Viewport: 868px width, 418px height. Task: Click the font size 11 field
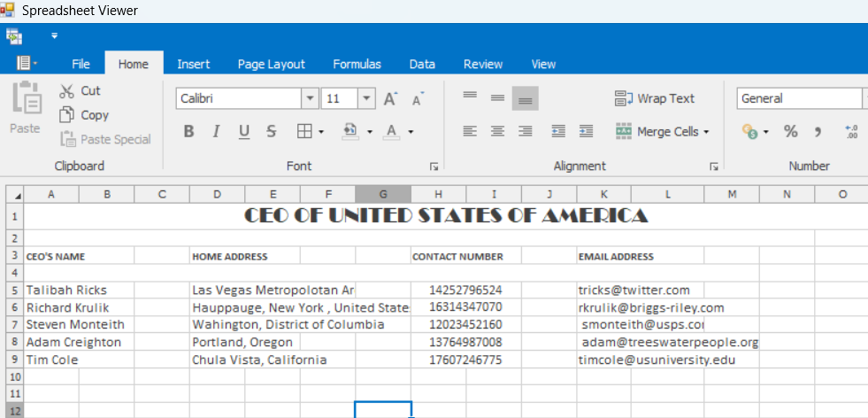pyautogui.click(x=340, y=98)
